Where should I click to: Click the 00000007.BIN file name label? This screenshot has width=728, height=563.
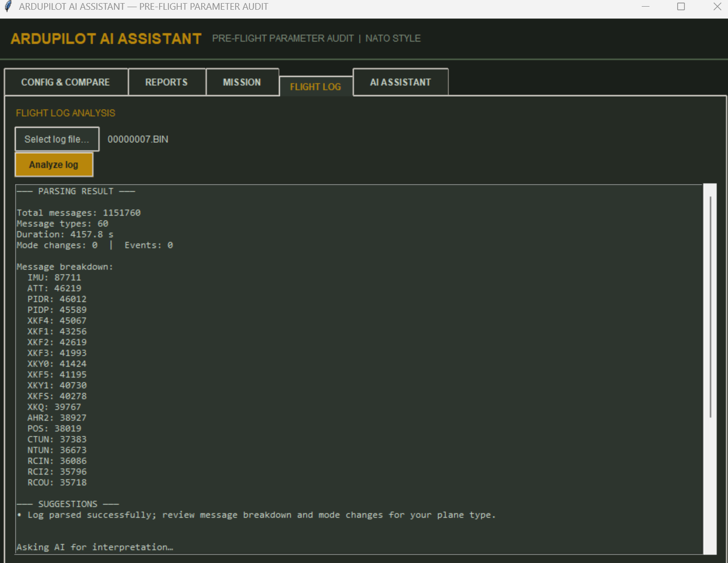click(138, 139)
